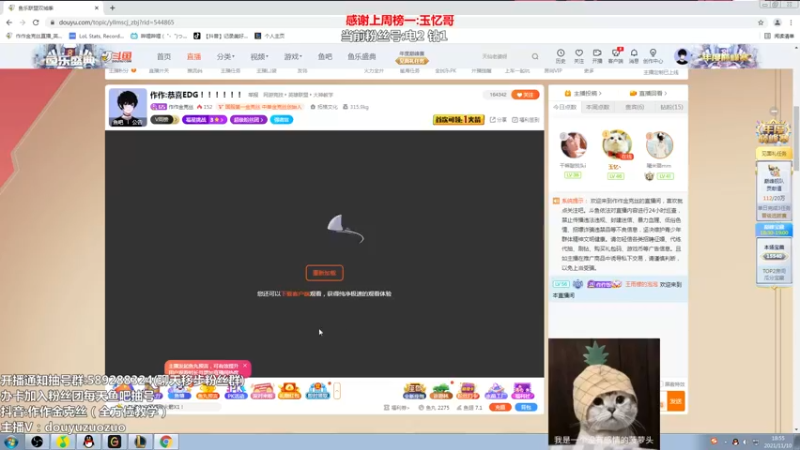Open the 分类 dropdown menu

pos(225,57)
